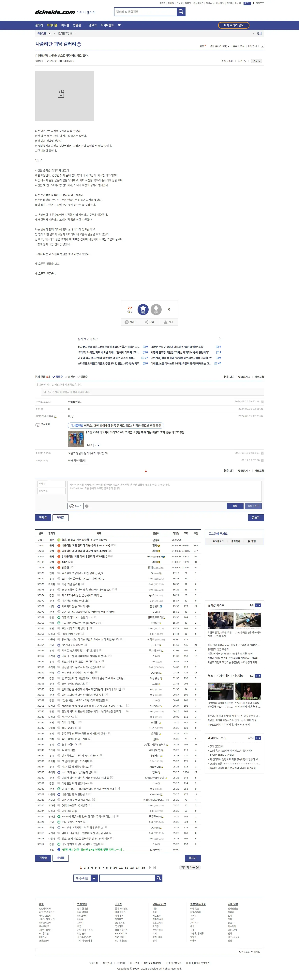Open the post titled 나폴리탄 괴담 갤러리 이용 수칙
Viewport: 299px width, 980px height.
(x=86, y=545)
